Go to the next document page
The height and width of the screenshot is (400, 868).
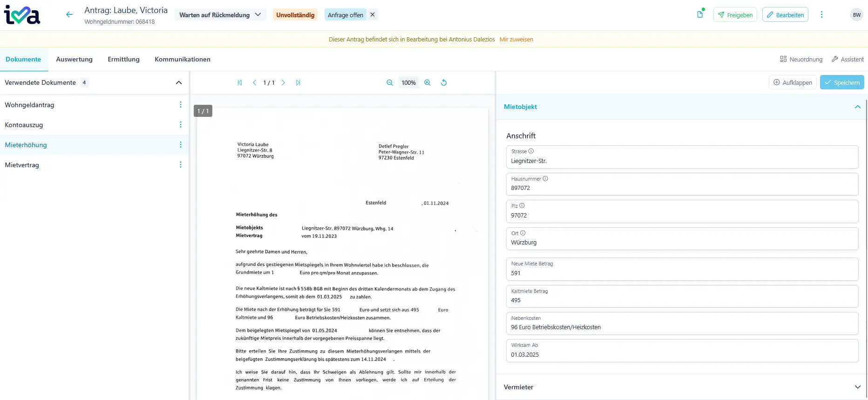coord(283,82)
